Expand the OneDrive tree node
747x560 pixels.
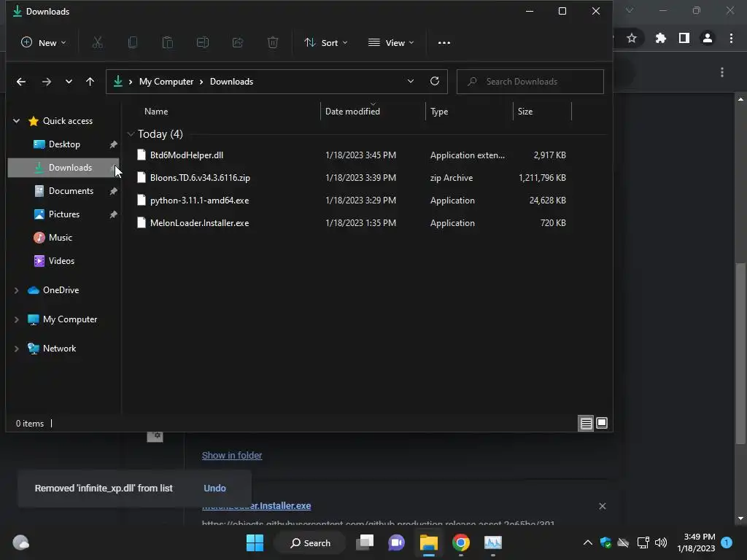pos(17,290)
